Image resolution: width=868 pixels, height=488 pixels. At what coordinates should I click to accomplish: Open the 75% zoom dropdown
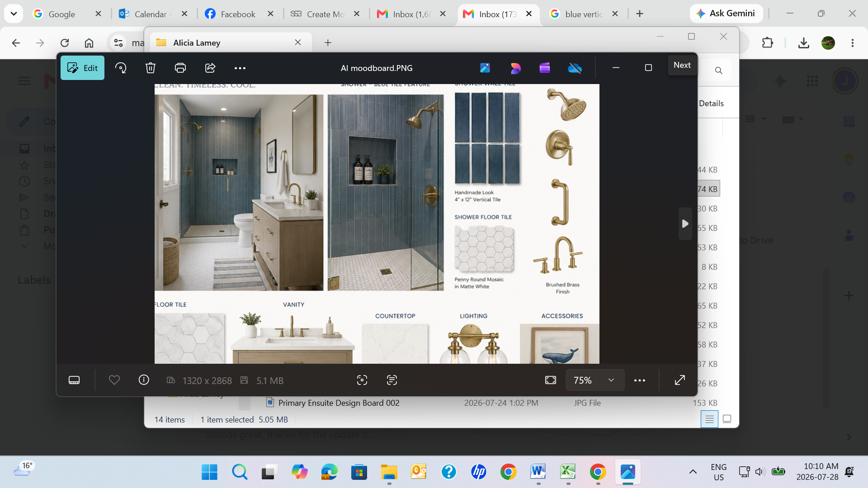coord(594,380)
